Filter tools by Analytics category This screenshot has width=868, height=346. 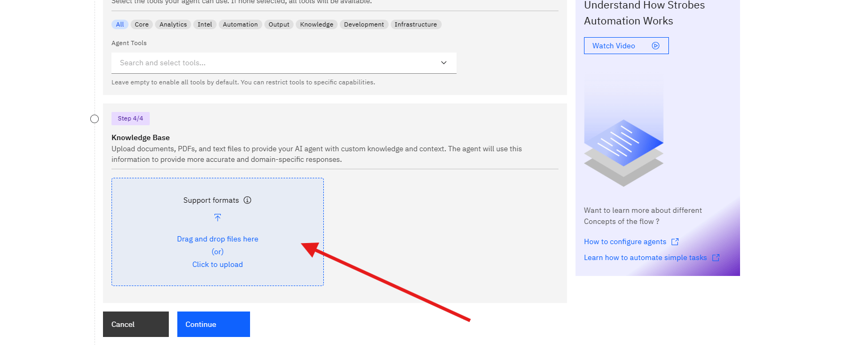173,24
